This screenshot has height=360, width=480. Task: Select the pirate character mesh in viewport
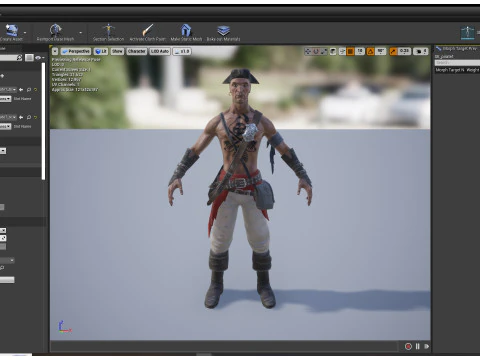pyautogui.click(x=240, y=187)
